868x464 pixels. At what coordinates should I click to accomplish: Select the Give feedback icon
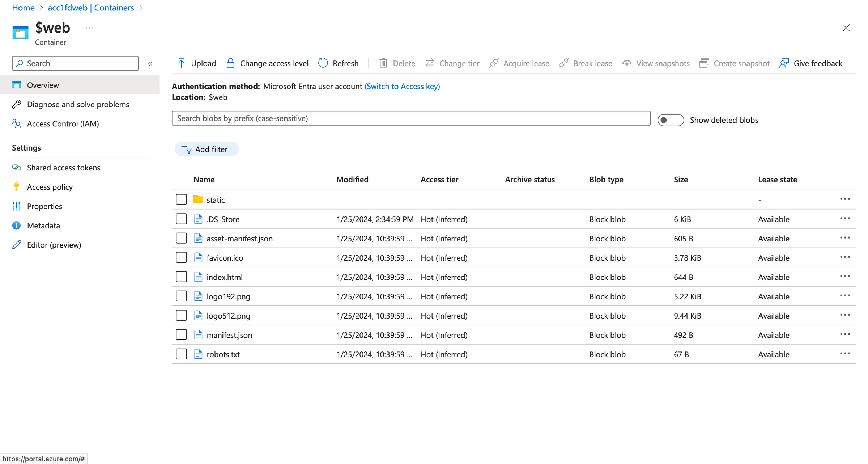click(784, 63)
